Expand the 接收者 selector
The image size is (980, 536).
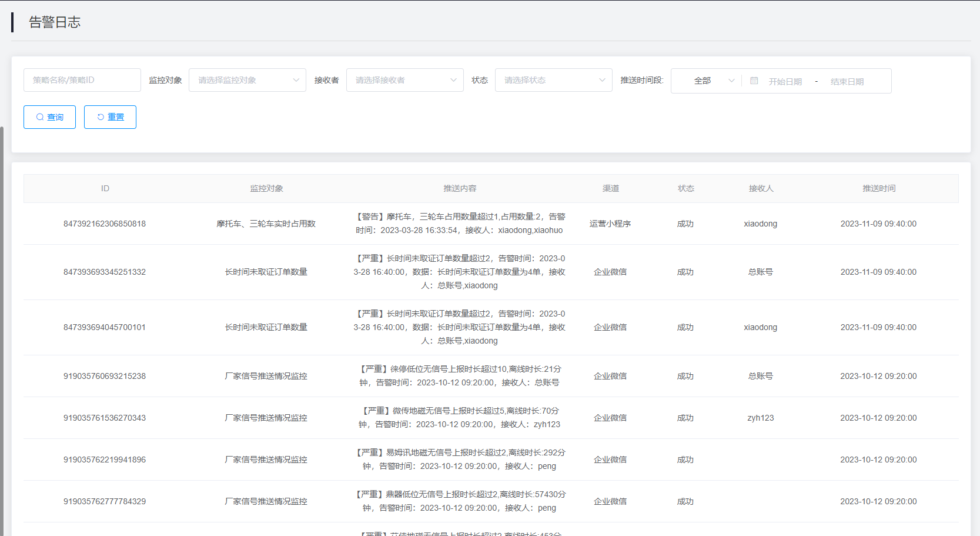coord(404,80)
